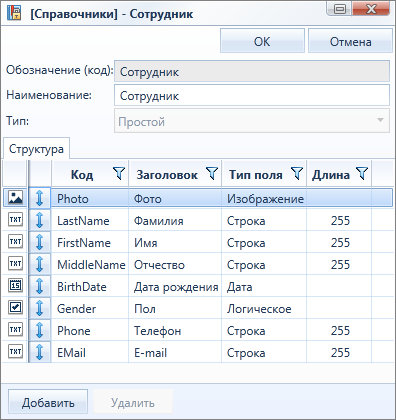Open the filter for Тип поля column
The image size is (396, 420).
(x=297, y=173)
